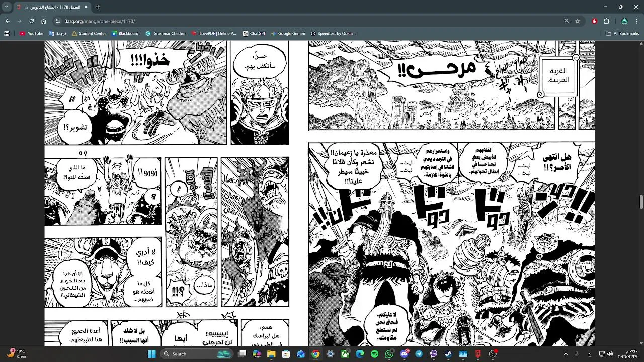The image size is (644, 362).
Task: Click the microphone tray icon
Action: 577,354
